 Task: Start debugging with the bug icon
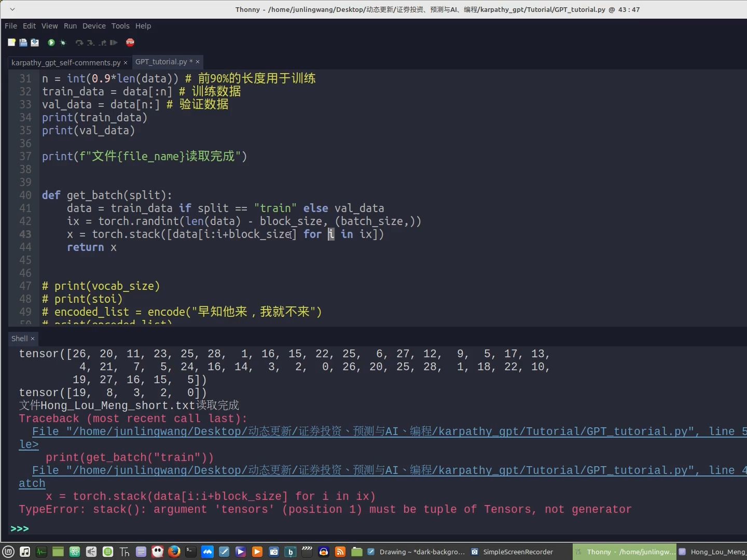click(x=63, y=43)
